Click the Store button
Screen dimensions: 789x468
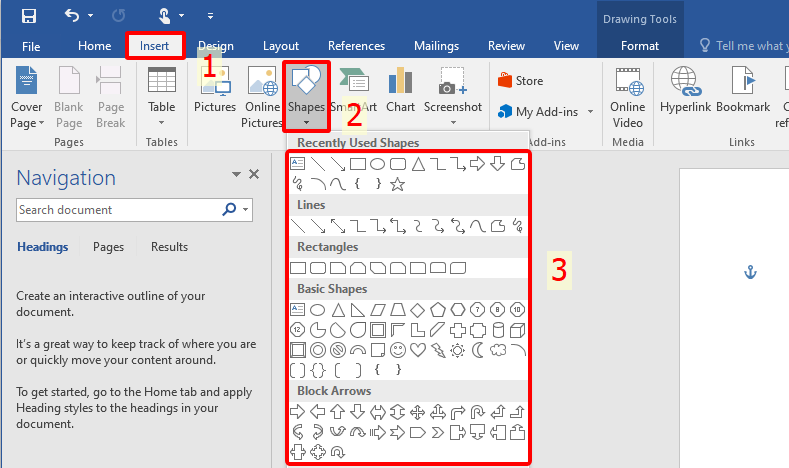click(520, 81)
